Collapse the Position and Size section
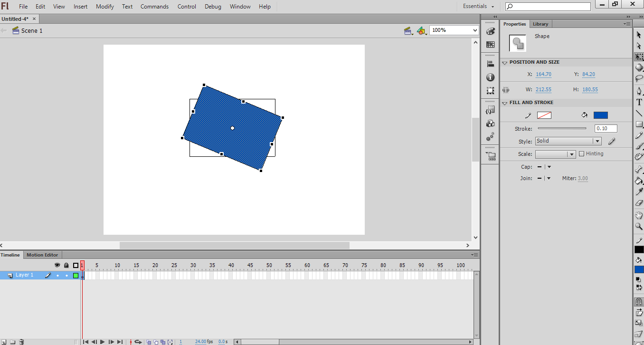This screenshot has width=644, height=345. 504,62
